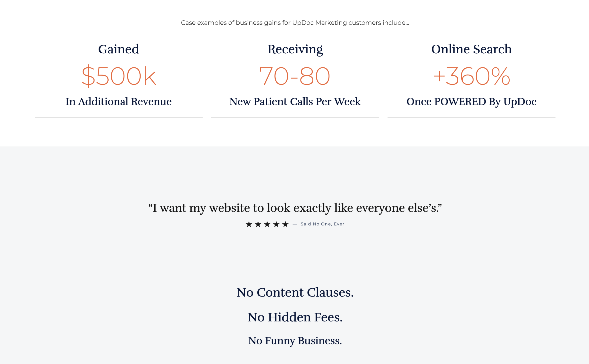The width and height of the screenshot is (589, 364).
Task: Click the "No Funny Business." line
Action: click(295, 341)
